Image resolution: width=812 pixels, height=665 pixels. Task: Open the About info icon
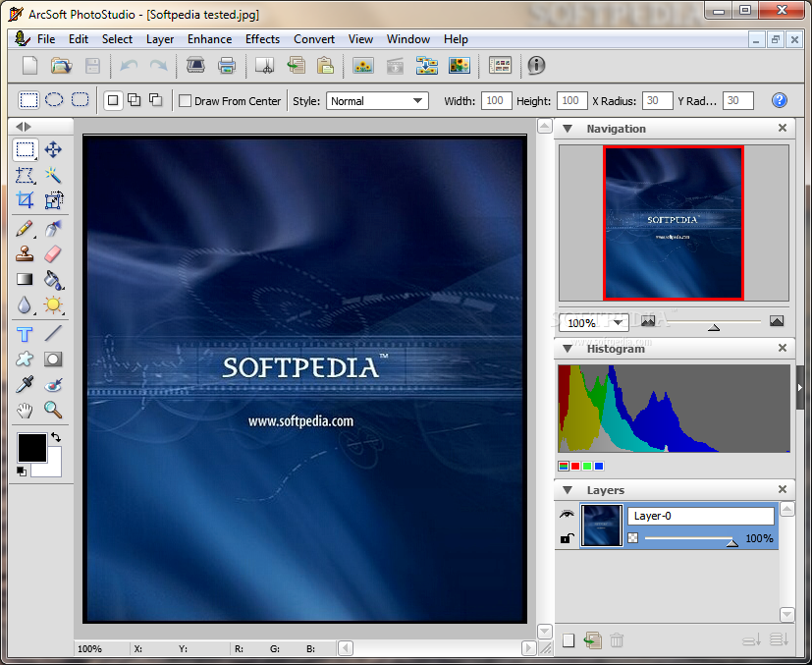[536, 65]
